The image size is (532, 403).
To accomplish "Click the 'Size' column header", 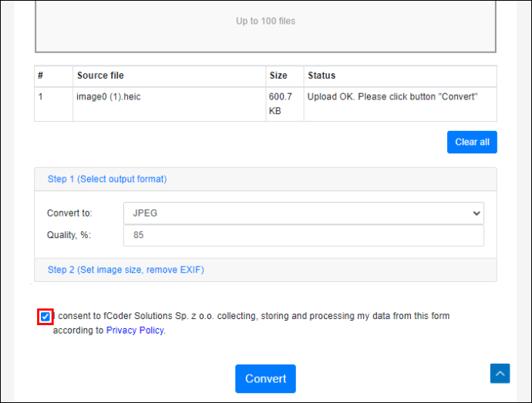I will 285,76.
